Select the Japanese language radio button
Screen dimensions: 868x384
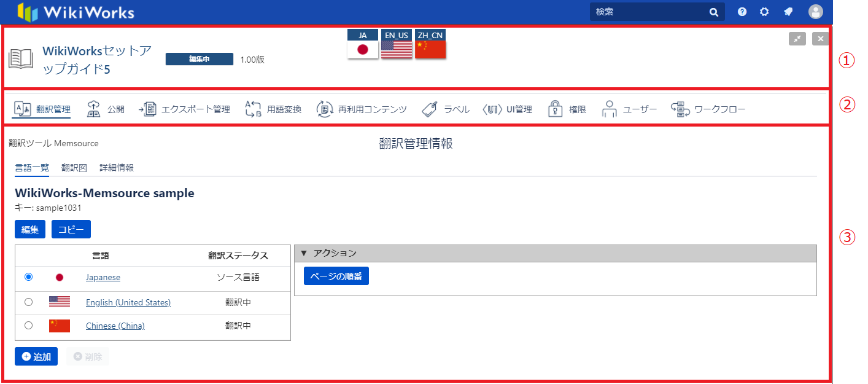(x=28, y=277)
